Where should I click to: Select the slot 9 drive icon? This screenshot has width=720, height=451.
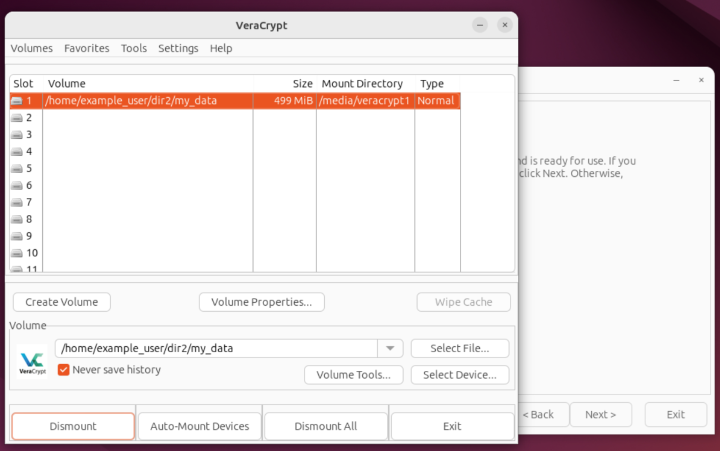(17, 236)
